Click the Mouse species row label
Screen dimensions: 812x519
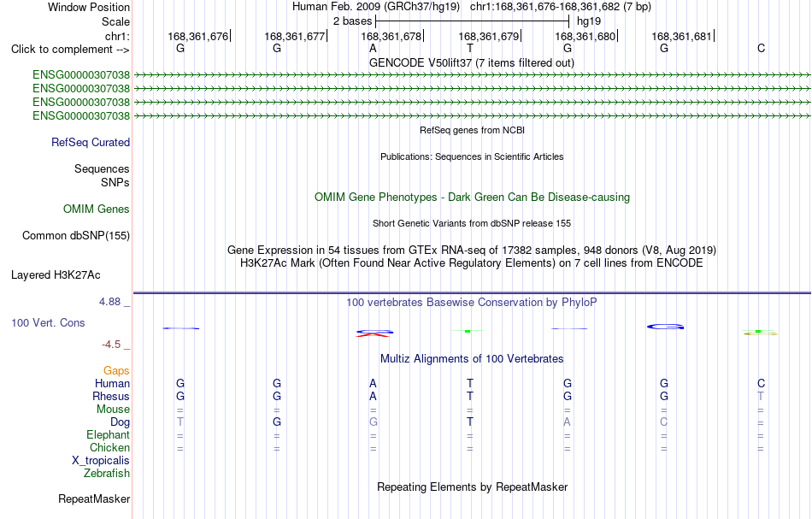coord(114,410)
